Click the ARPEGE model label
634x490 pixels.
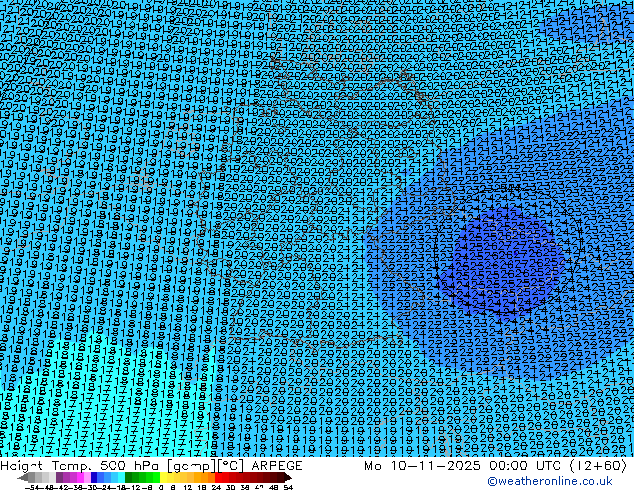tap(277, 466)
